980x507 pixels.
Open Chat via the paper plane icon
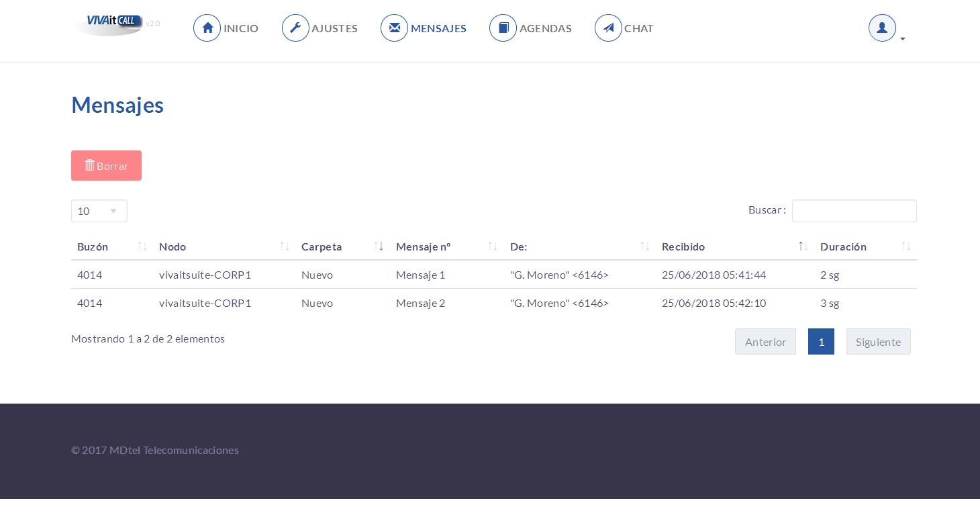click(608, 28)
